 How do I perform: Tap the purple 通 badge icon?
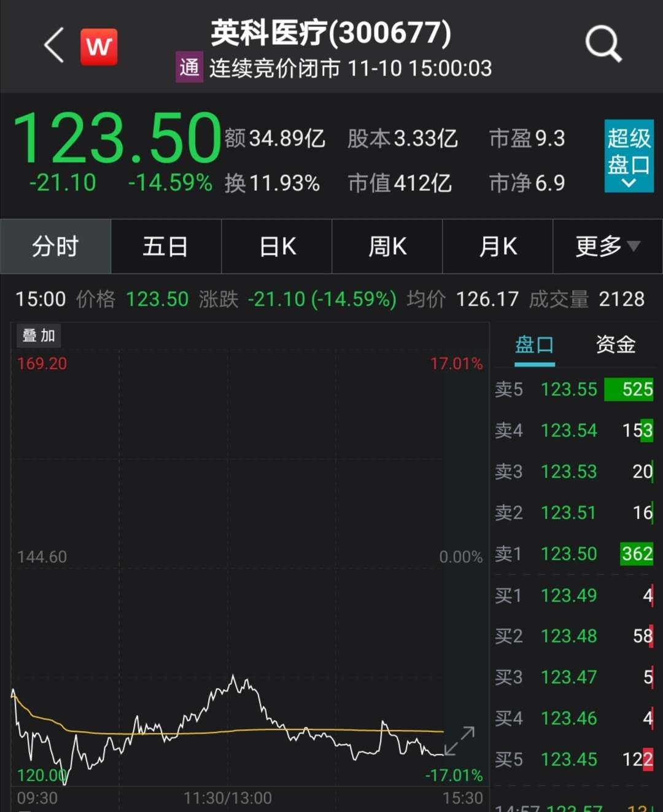pos(188,69)
